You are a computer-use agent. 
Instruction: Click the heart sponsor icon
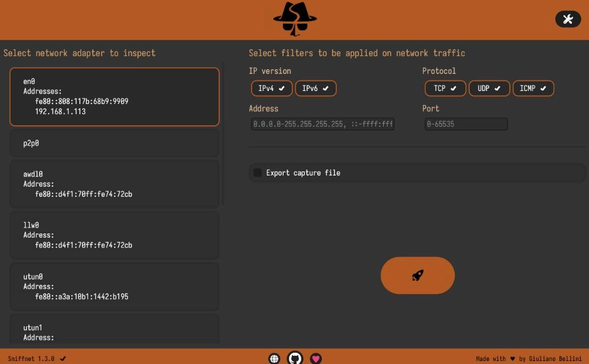316,358
